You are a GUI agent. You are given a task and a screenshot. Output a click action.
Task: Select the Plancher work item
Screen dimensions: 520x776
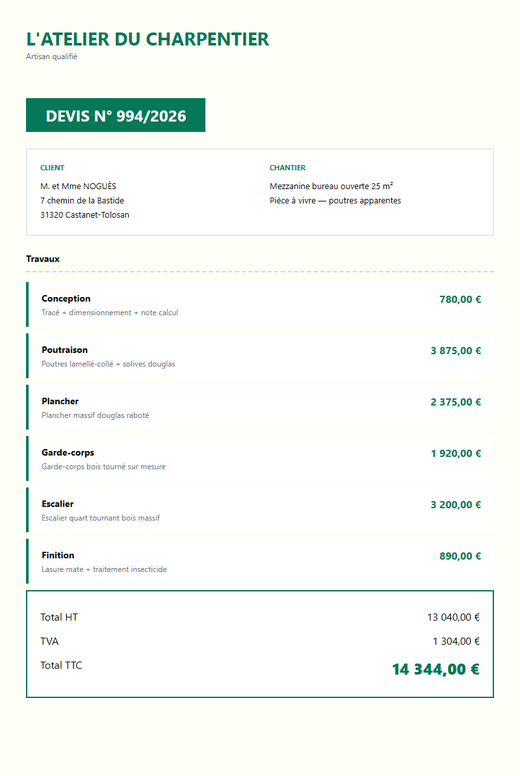pyautogui.click(x=260, y=408)
